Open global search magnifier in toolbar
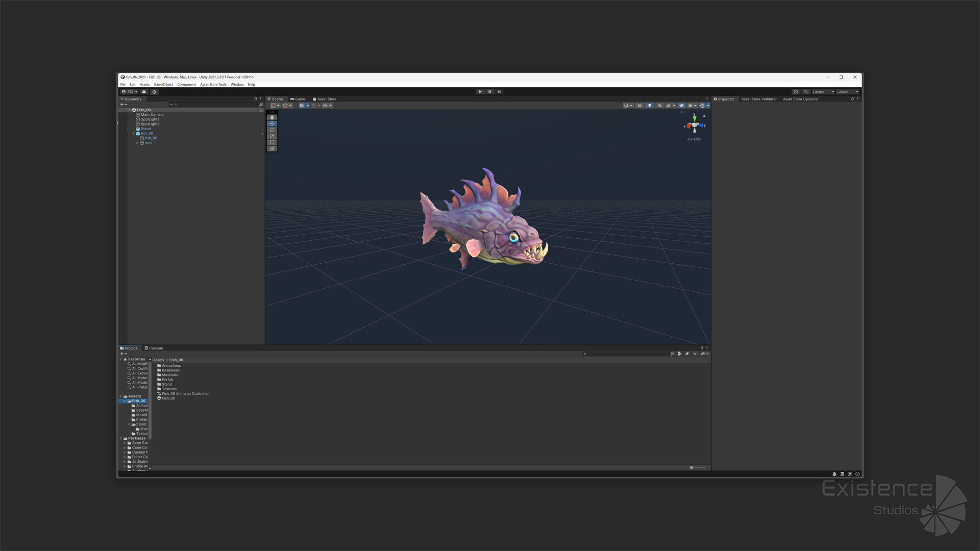This screenshot has height=551, width=980. point(806,92)
